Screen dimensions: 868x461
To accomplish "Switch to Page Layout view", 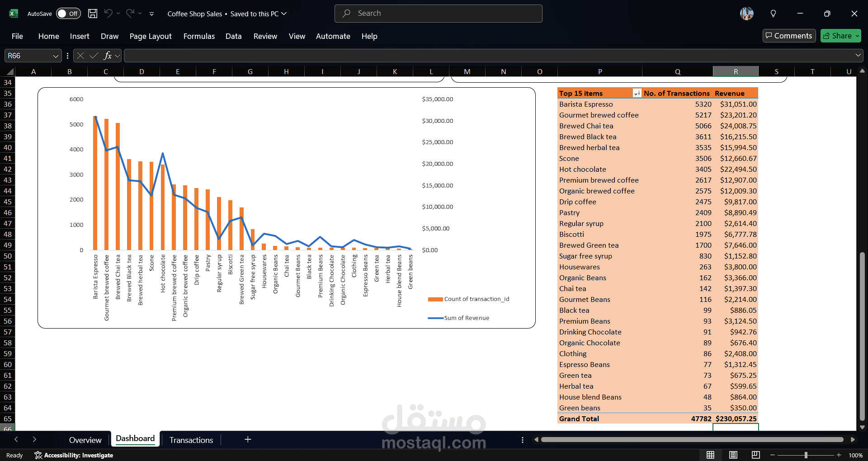I will click(733, 455).
